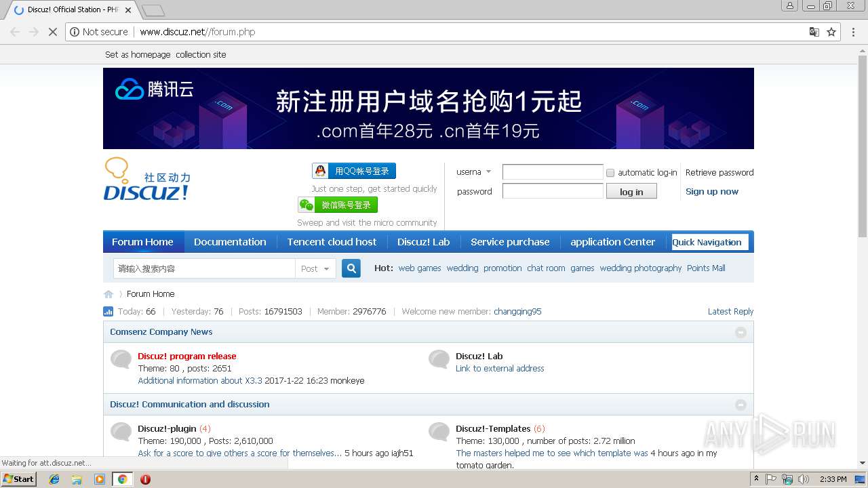868x488 pixels.
Task: Show hidden system tray icons
Action: pyautogui.click(x=756, y=479)
